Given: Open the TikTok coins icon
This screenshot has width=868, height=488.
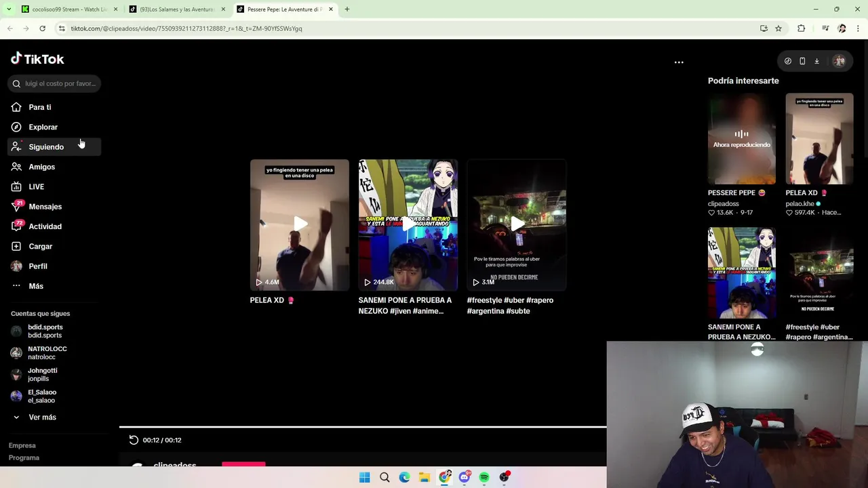Looking at the screenshot, I should tap(787, 61).
